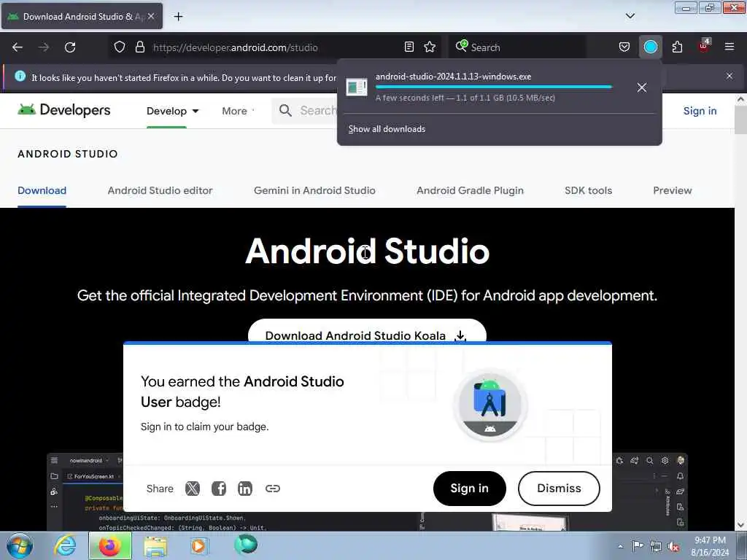The image size is (747, 560).
Task: Open Android Gradle Plugin tab
Action: tap(471, 190)
